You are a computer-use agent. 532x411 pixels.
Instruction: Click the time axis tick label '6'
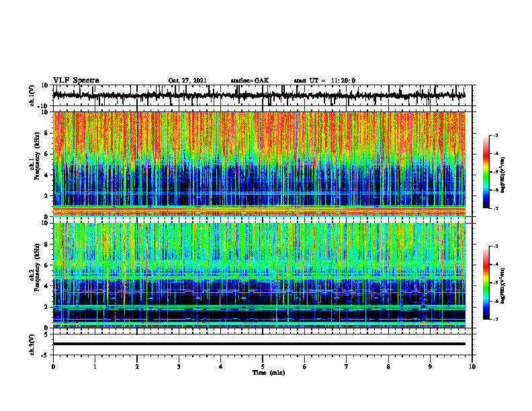pos(305,367)
